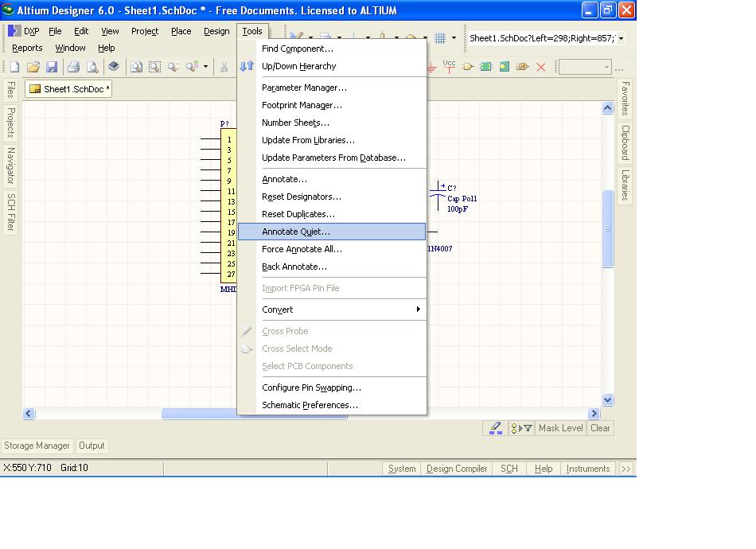Click the Up/Down Hierarchy arrows icon
This screenshot has height=549, width=756.
pyautogui.click(x=247, y=67)
